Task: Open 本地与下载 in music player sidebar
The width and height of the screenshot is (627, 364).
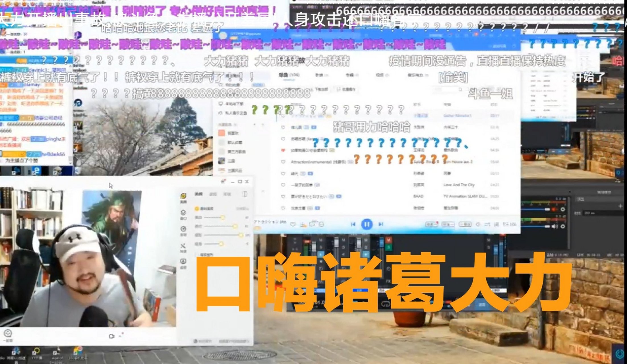Action: [x=231, y=104]
